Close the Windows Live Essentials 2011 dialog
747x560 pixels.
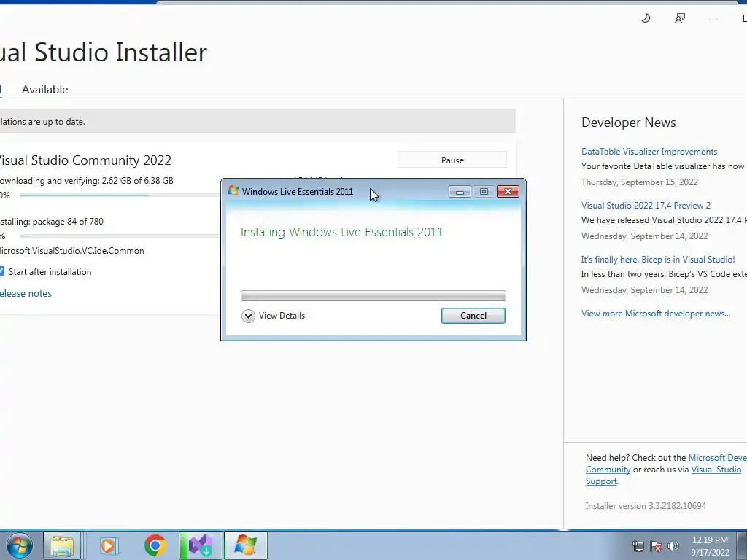tap(508, 192)
